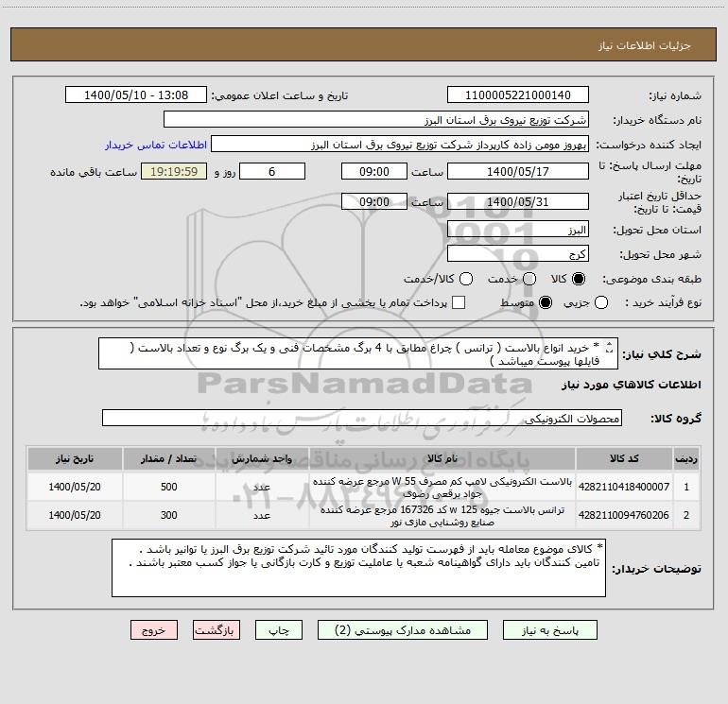Image resolution: width=728 pixels, height=704 pixels.
Task: Click the quantity cell 300
Action: (x=168, y=515)
